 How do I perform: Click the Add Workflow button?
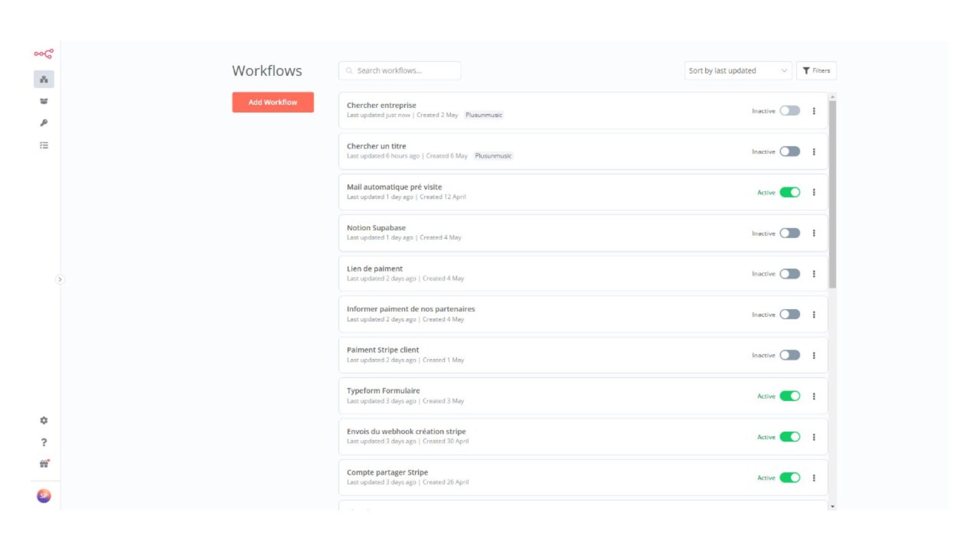pos(273,102)
